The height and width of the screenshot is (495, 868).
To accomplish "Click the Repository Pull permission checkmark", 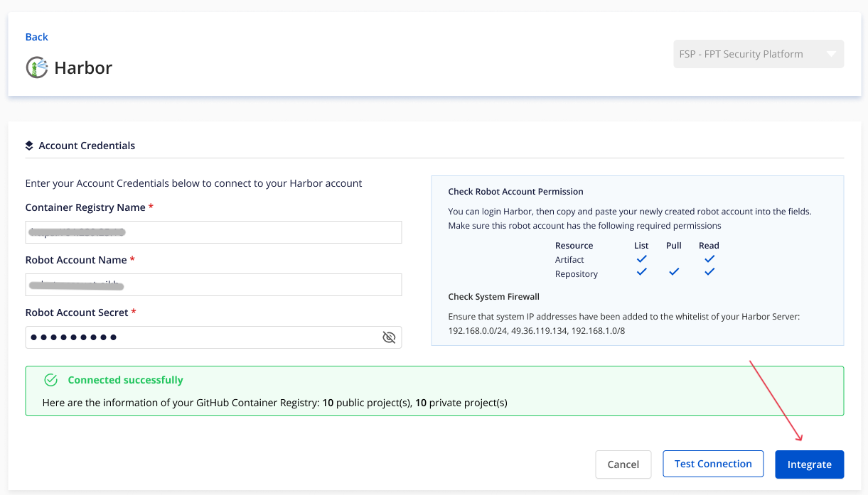I will 674,272.
